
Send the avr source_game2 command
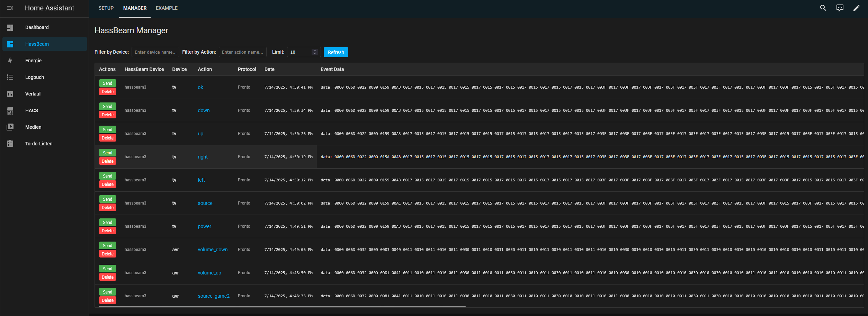108,292
